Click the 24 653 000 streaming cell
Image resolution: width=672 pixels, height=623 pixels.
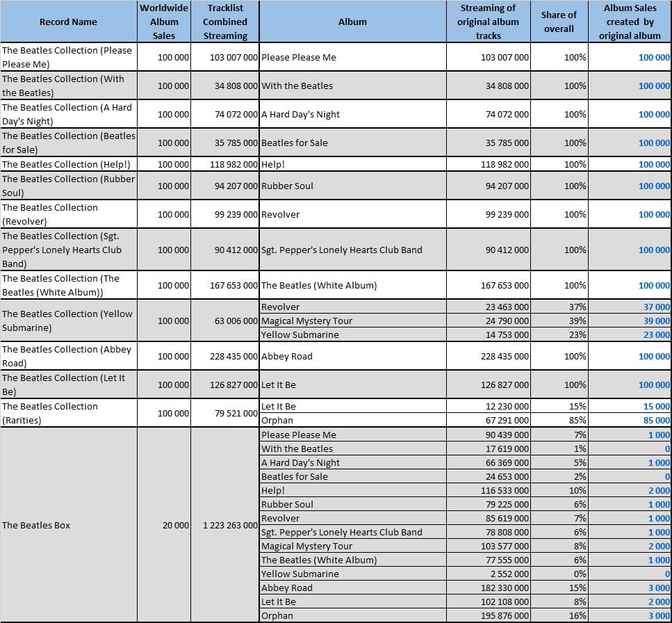[488, 476]
